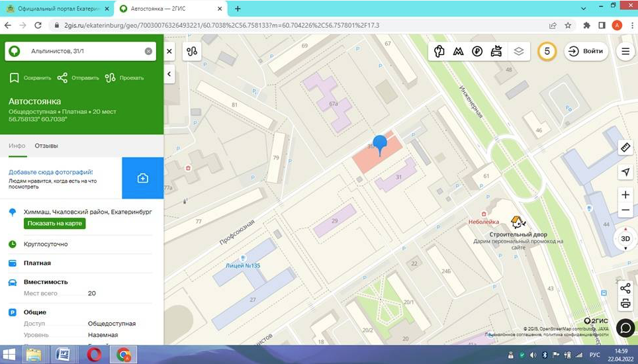638x364 pixels.
Task: Open Word from the taskbar
Action: coord(63,355)
